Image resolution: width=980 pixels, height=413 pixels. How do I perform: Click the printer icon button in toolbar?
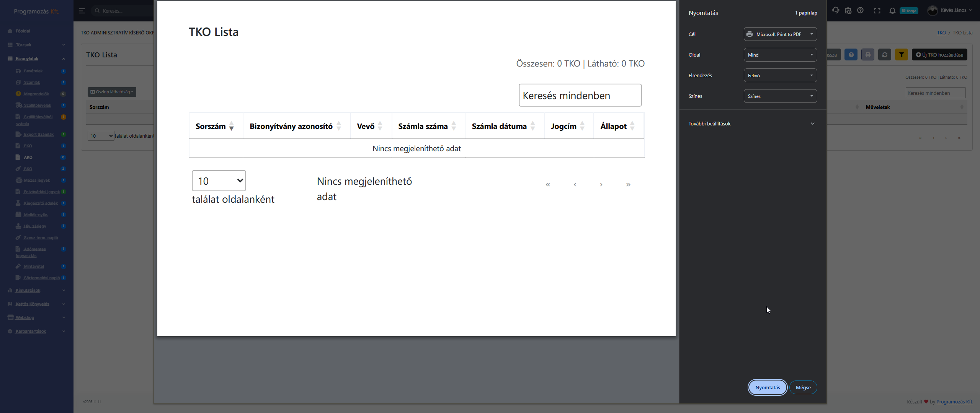(x=868, y=55)
